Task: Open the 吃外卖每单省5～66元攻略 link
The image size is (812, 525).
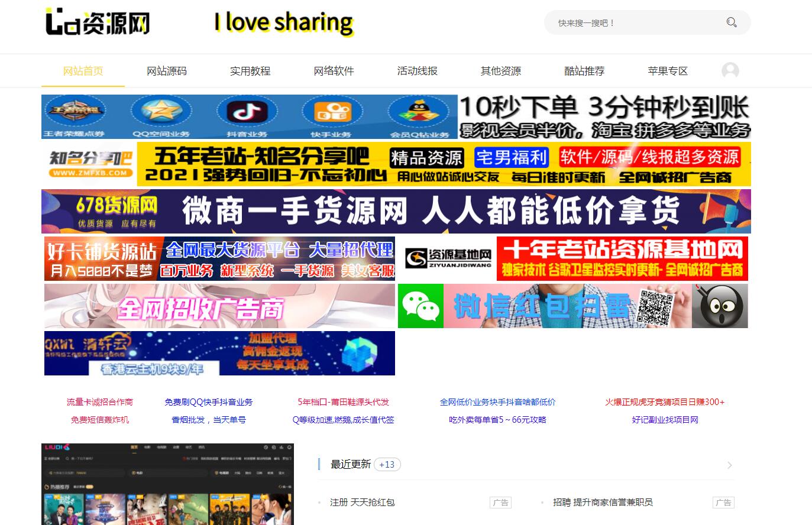Action: [x=498, y=420]
